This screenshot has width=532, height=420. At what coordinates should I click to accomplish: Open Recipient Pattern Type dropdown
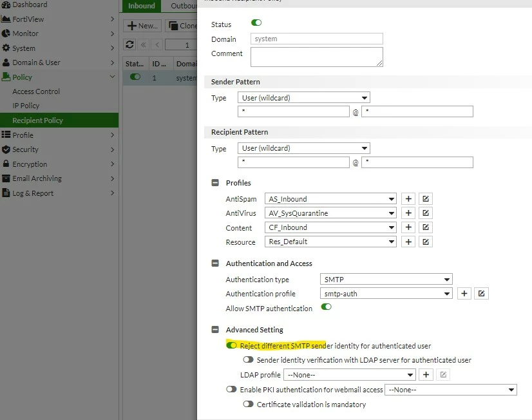tap(303, 148)
